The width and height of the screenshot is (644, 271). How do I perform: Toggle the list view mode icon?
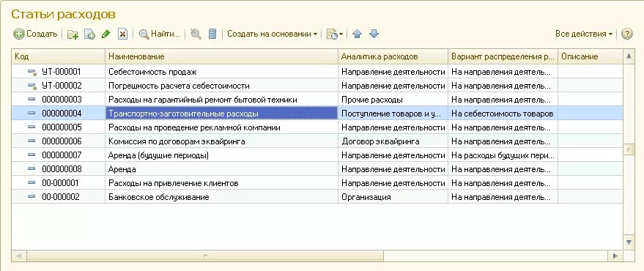point(212,34)
